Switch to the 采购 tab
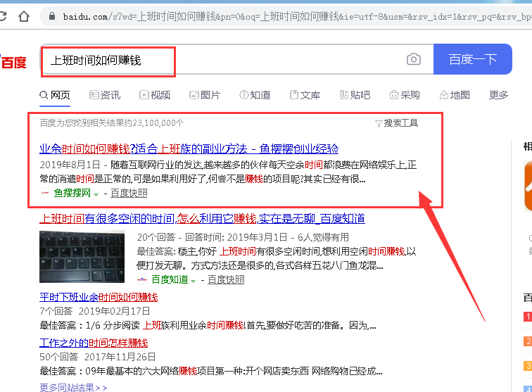Screen dimensions: 532x392 point(405,95)
